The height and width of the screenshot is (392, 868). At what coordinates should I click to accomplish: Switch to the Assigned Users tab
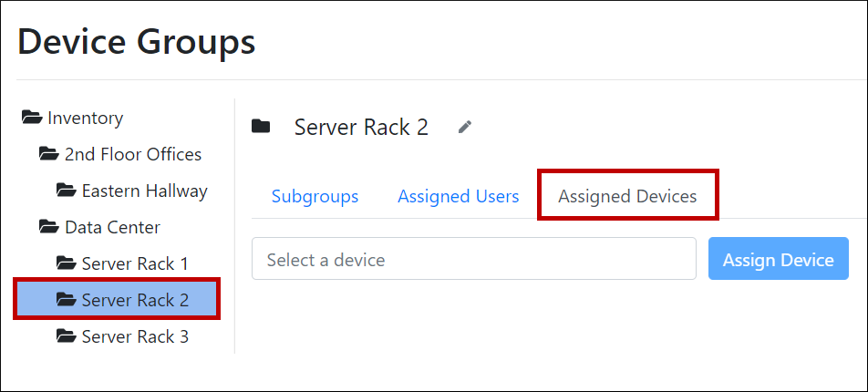click(x=459, y=196)
